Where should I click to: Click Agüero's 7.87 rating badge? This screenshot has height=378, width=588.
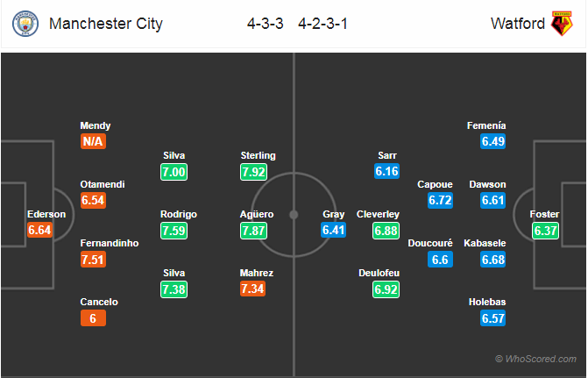253,231
